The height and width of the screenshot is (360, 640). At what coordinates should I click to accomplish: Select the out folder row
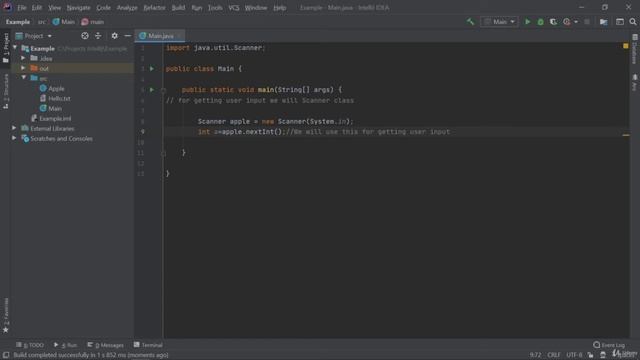(x=72, y=68)
